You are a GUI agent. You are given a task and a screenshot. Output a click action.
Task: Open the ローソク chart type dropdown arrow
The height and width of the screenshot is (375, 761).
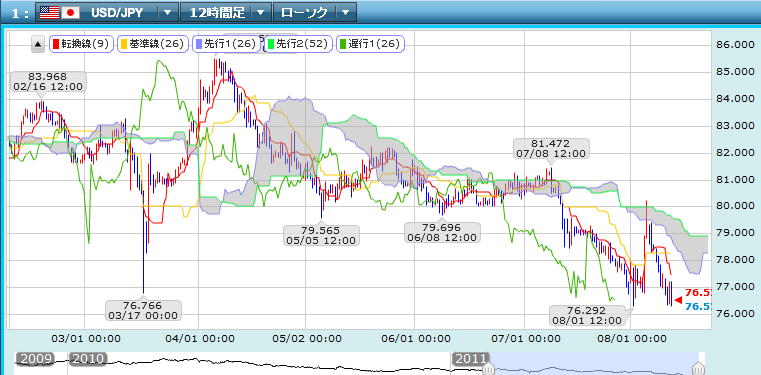(346, 13)
